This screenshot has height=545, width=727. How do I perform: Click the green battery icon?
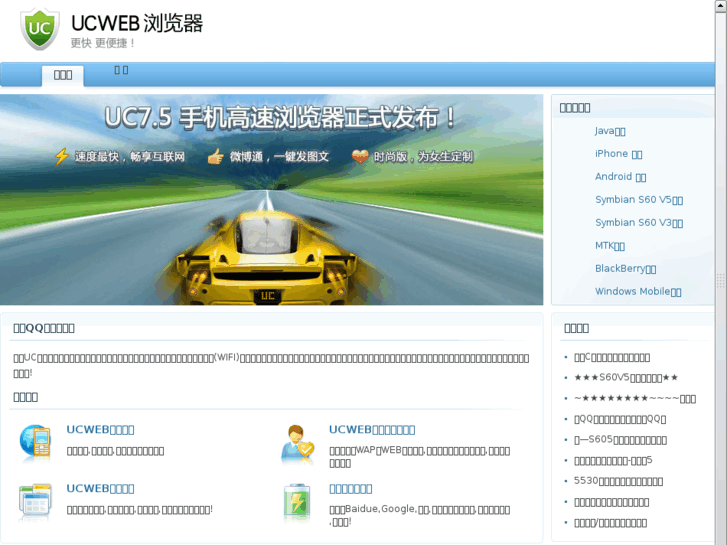click(297, 502)
